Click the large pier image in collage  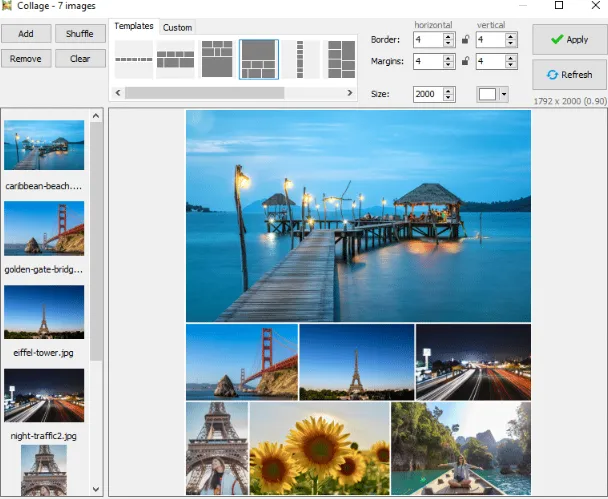coord(358,216)
